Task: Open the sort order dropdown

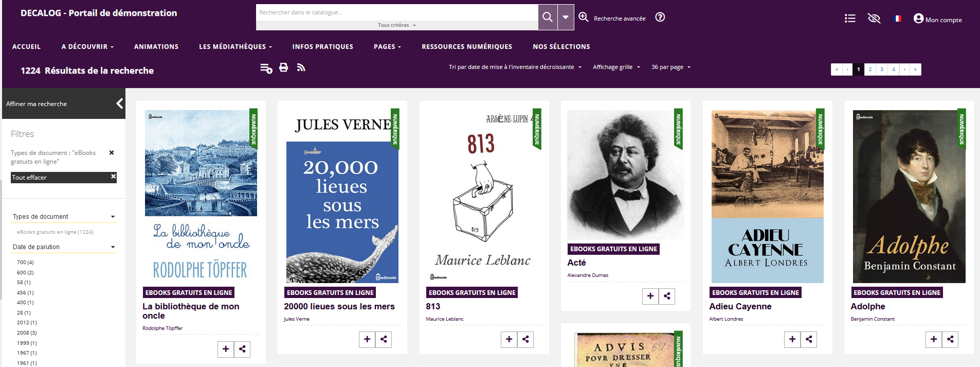Action: tap(515, 67)
